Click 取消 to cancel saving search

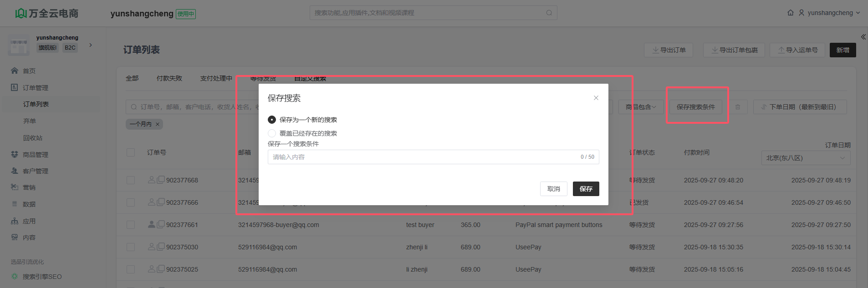coord(553,189)
